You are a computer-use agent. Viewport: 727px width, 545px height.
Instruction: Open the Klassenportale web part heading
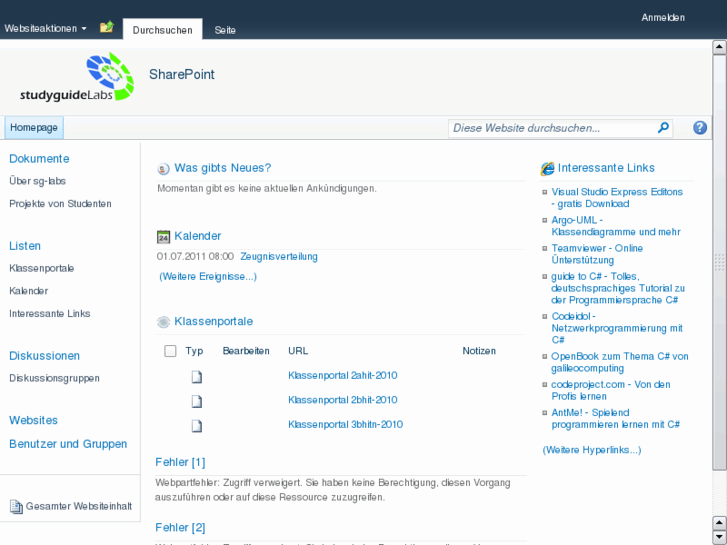pos(213,321)
